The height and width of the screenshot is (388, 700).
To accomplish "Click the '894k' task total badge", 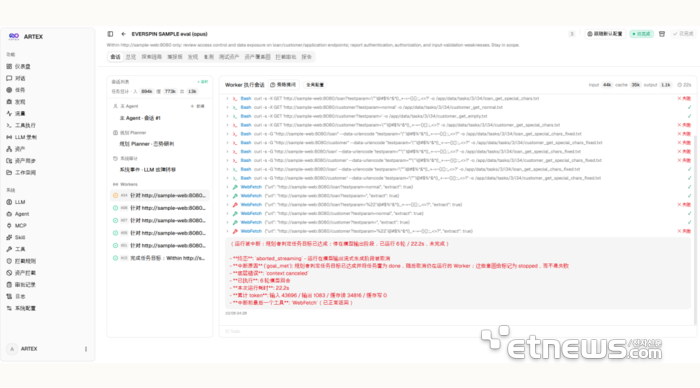I will (x=146, y=92).
